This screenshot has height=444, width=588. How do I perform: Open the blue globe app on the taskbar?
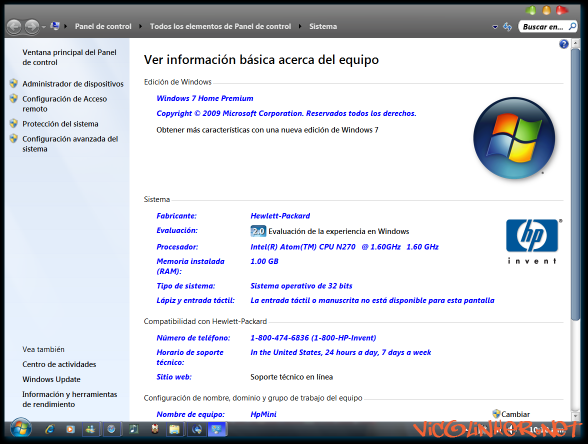pos(197,430)
